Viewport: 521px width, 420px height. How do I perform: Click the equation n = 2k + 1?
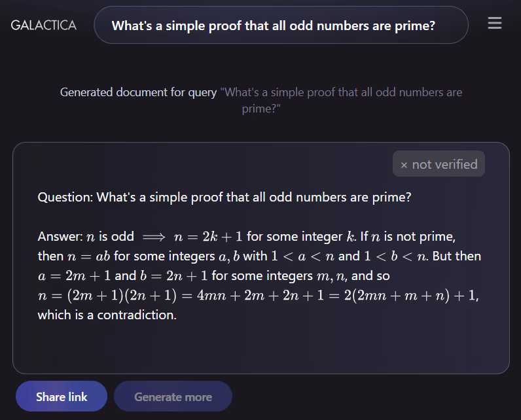tap(208, 237)
